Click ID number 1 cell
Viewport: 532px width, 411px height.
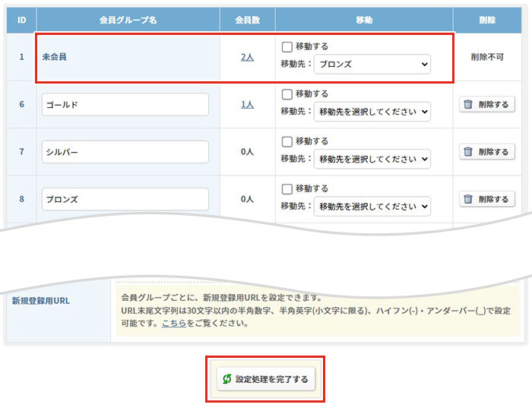click(22, 57)
